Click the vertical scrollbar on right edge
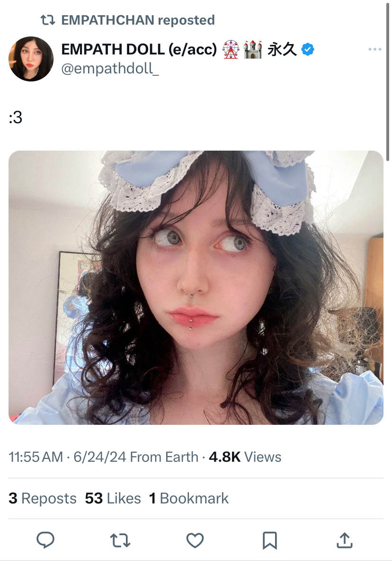Image resolution: width=392 pixels, height=565 pixels. pos(388,81)
